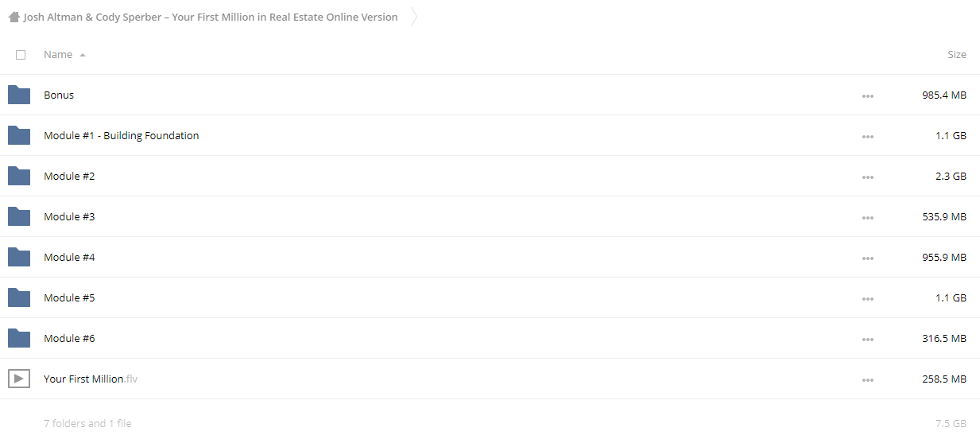
Task: Open more options for Module #6
Action: tap(867, 340)
